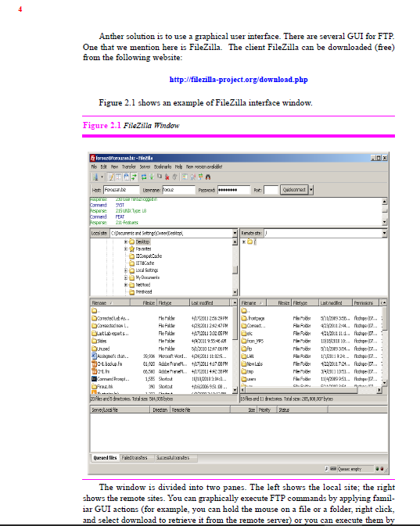Open the filezilla-project.org download link

coord(239,80)
